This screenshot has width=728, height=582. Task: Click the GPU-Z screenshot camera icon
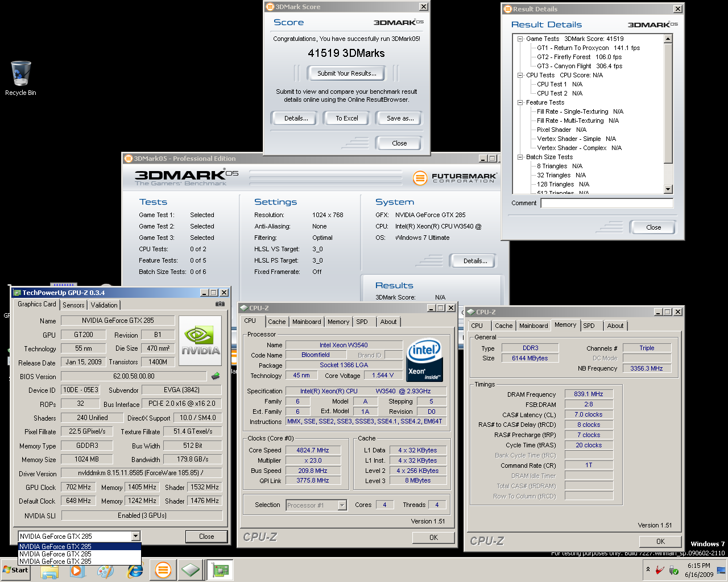pos(220,304)
